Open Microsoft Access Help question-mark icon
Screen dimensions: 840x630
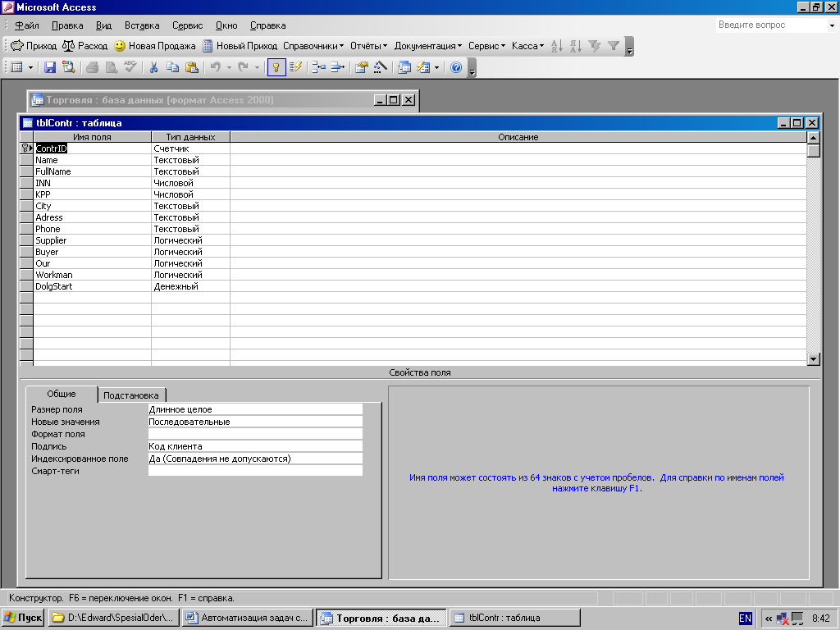coord(456,67)
